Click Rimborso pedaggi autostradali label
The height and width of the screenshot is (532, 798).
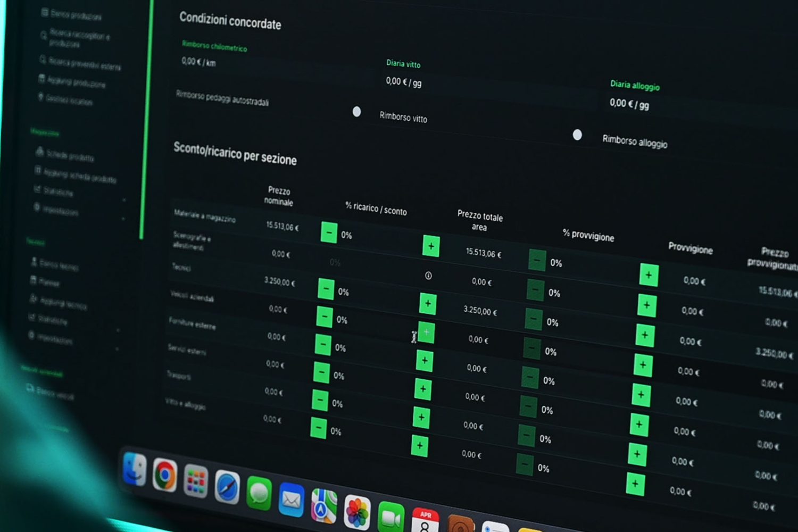click(x=222, y=98)
